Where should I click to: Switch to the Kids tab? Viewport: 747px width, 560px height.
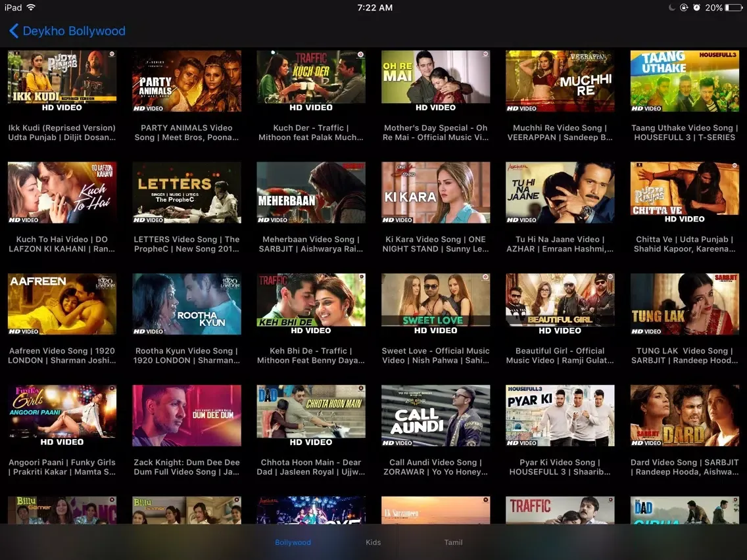coord(373,542)
